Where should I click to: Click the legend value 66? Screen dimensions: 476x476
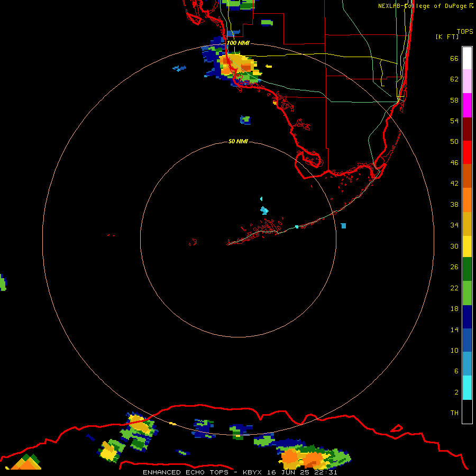click(x=454, y=58)
